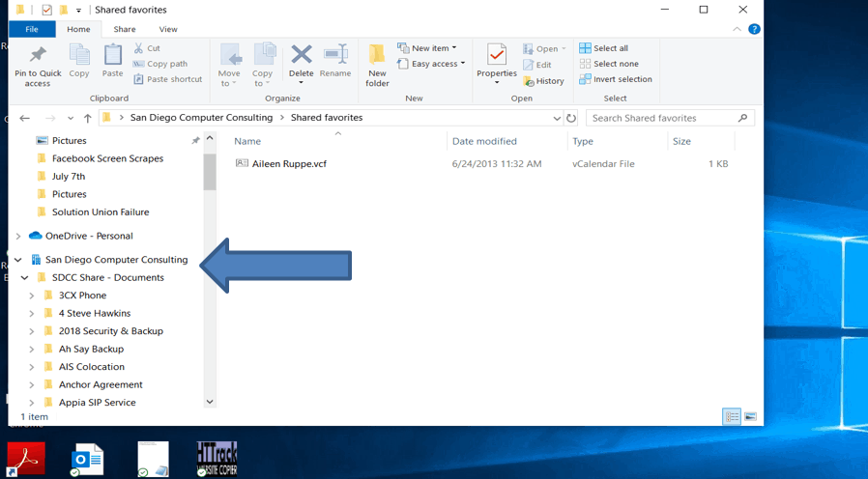868x479 pixels.
Task: Open ribbon Help question mark
Action: (754, 29)
